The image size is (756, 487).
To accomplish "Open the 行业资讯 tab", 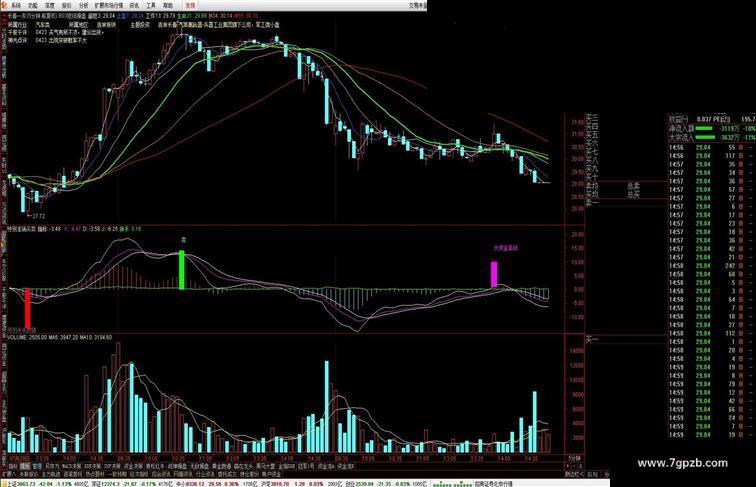I will pos(205,474).
